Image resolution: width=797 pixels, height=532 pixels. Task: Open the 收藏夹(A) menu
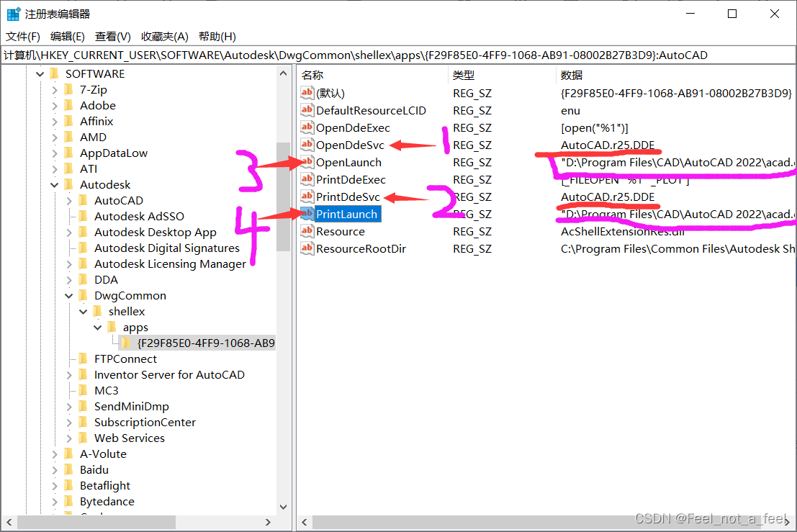coord(165,37)
